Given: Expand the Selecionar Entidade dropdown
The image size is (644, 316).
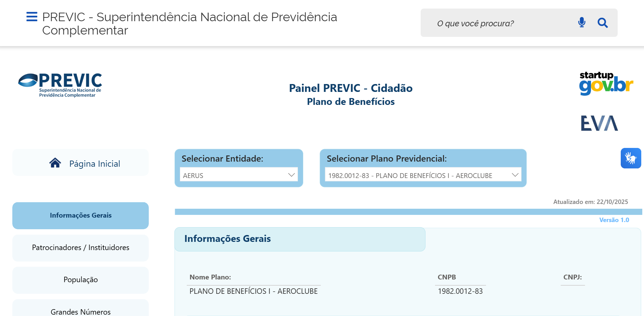Looking at the screenshot, I should point(238,175).
